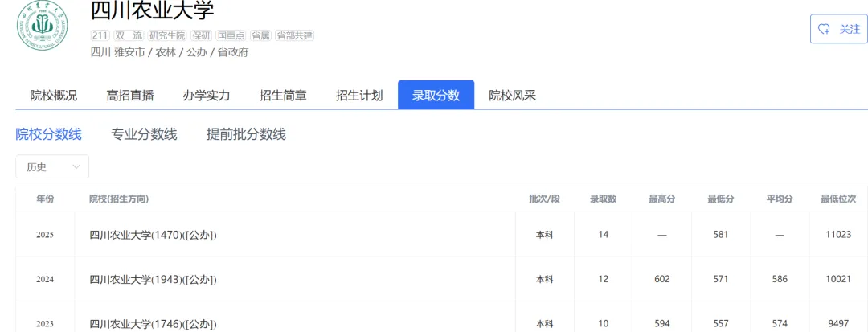
Task: Click the Sichuan Agricultural University logo
Action: pos(42,26)
